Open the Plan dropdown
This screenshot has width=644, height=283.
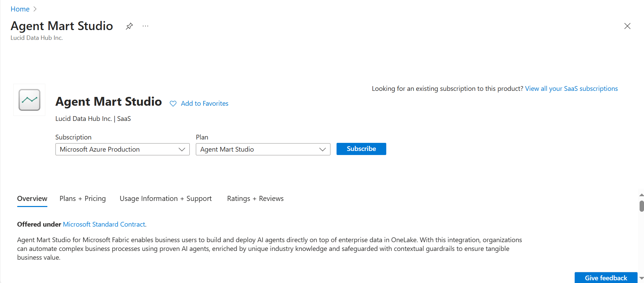tap(263, 149)
